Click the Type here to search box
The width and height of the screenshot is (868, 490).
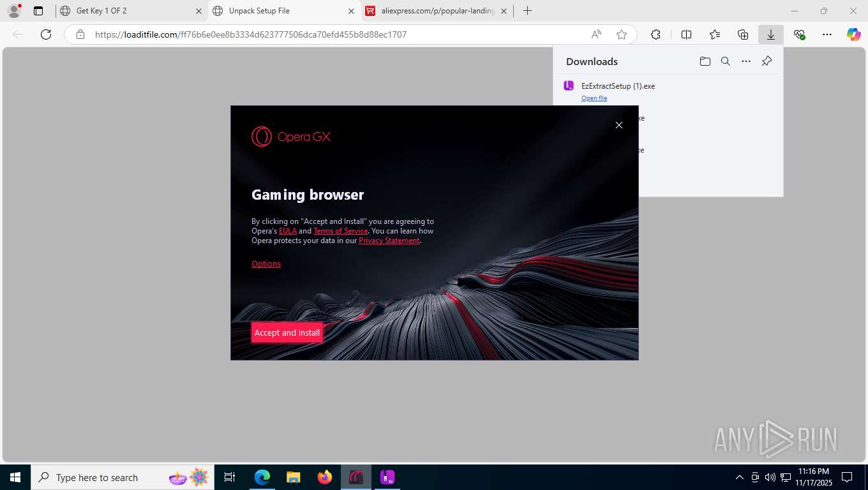121,477
